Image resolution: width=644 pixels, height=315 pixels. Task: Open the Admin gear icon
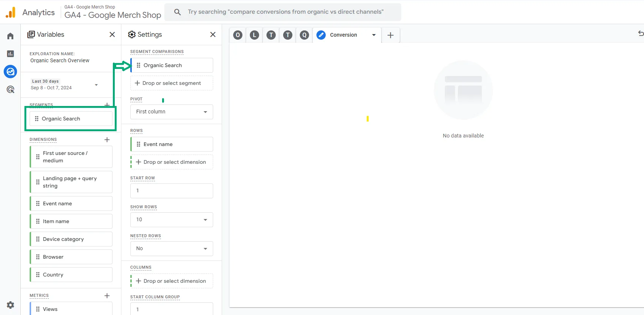pyautogui.click(x=10, y=305)
